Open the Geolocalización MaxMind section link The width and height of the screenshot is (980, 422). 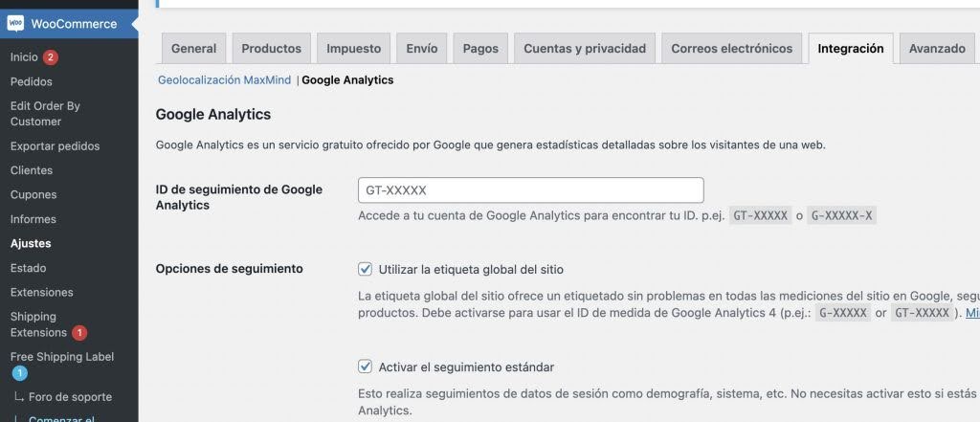pyautogui.click(x=224, y=80)
